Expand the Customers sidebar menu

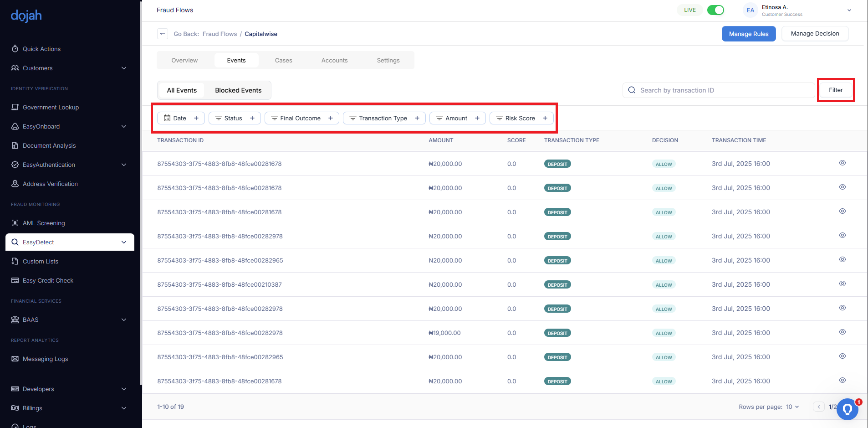point(124,68)
